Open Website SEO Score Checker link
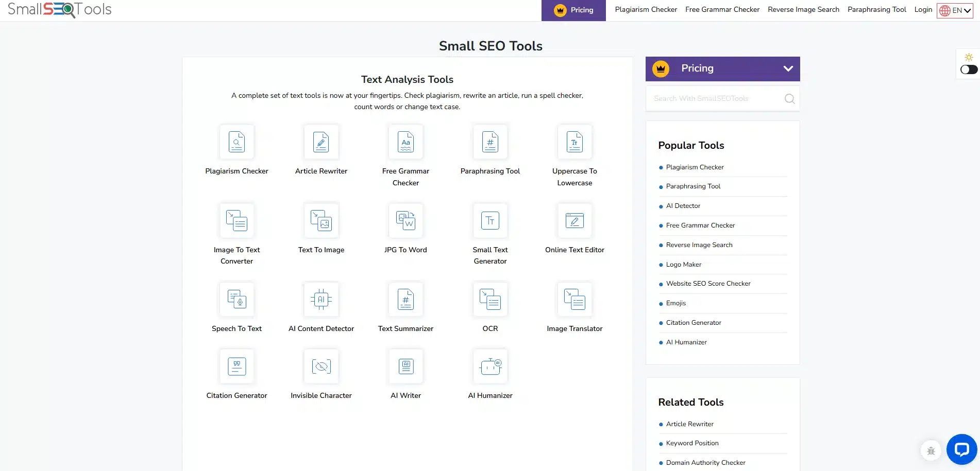The image size is (980, 471). (x=708, y=284)
